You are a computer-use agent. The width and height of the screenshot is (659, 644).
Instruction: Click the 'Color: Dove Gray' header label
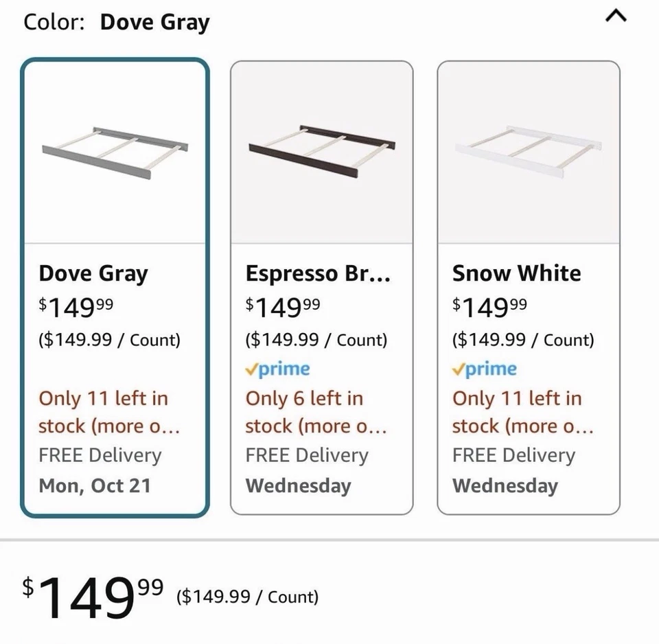tap(117, 22)
